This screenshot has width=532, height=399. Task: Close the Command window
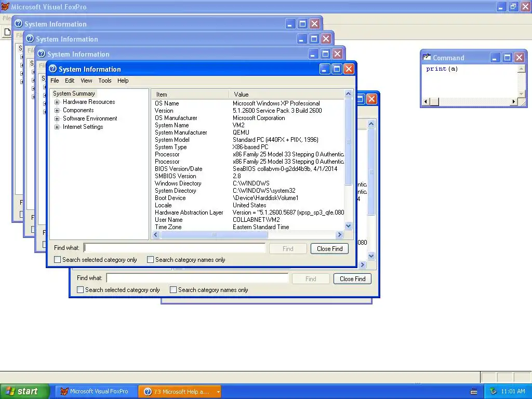519,58
